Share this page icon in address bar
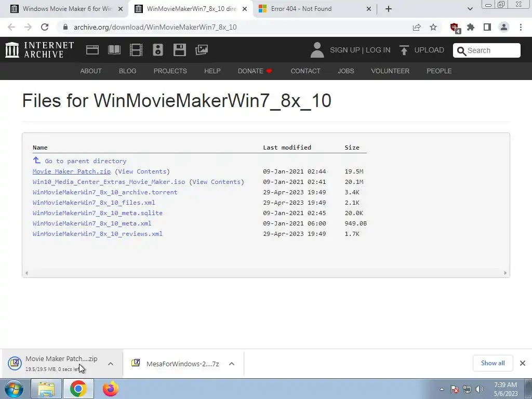This screenshot has height=399, width=532. (417, 27)
